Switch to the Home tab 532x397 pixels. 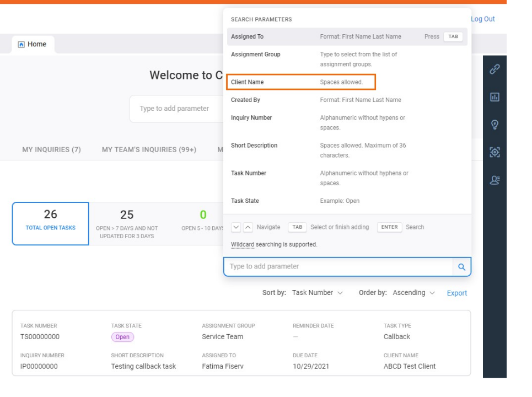(x=33, y=45)
